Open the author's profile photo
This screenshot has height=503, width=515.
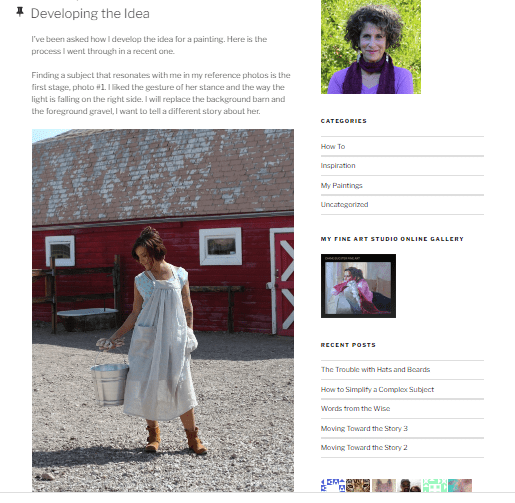[x=371, y=47]
